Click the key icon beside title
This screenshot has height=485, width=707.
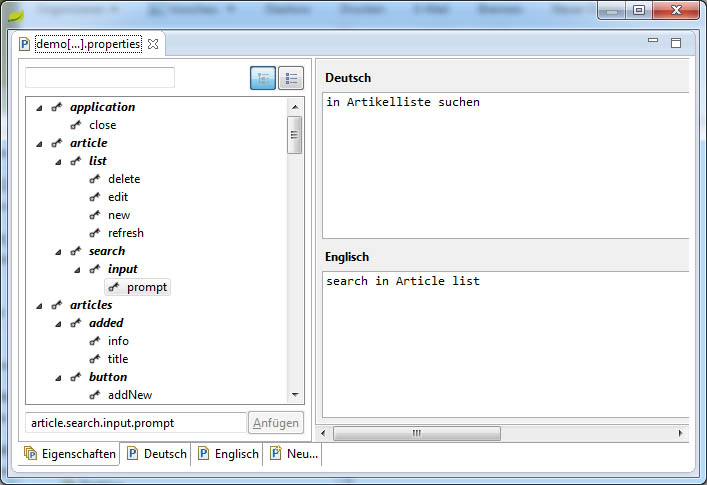95,359
